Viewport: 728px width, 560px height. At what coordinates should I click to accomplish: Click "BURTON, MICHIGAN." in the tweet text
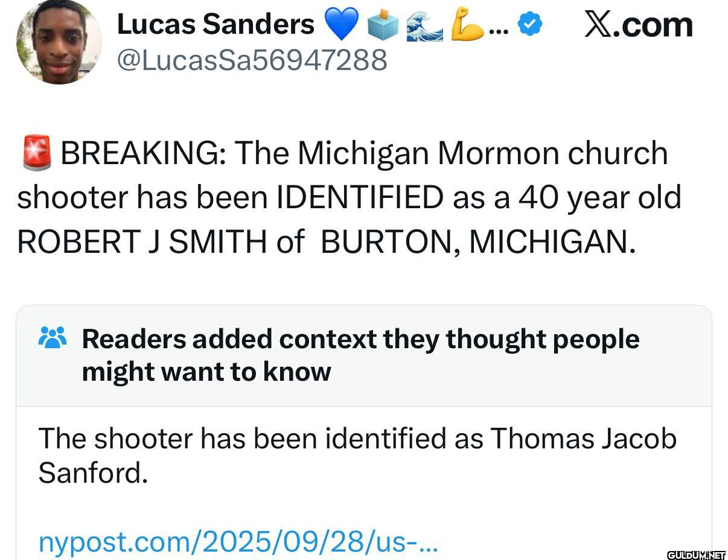point(478,241)
